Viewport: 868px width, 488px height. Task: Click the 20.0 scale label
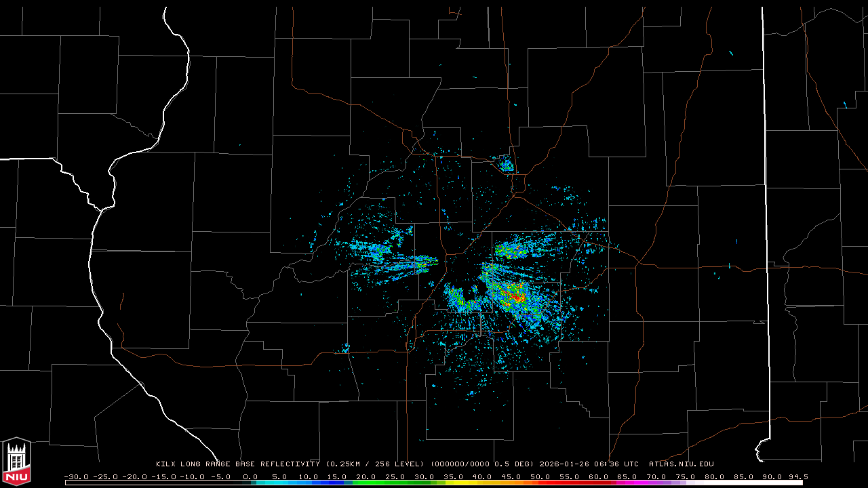(366, 476)
